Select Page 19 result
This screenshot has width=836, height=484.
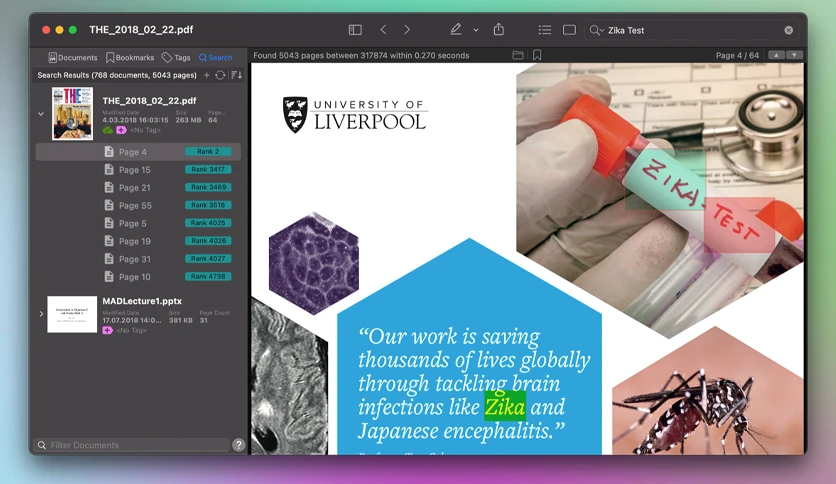pyautogui.click(x=138, y=241)
